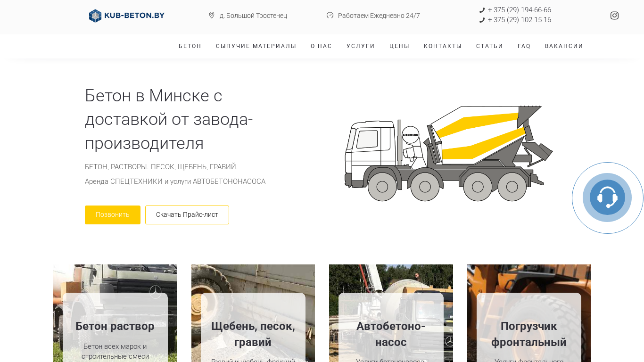Image resolution: width=644 pixels, height=362 pixels.
Task: Click the yellow Позвонить button
Action: click(113, 215)
